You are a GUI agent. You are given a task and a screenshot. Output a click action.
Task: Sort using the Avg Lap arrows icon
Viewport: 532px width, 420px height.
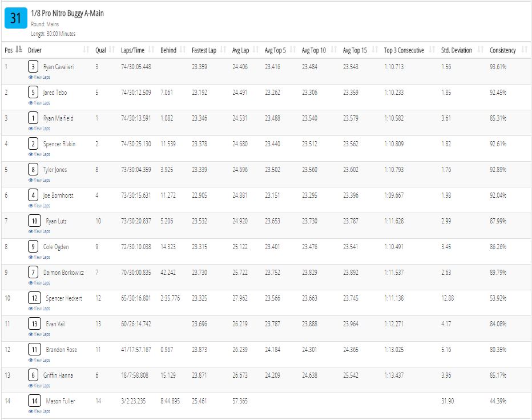[x=256, y=50]
